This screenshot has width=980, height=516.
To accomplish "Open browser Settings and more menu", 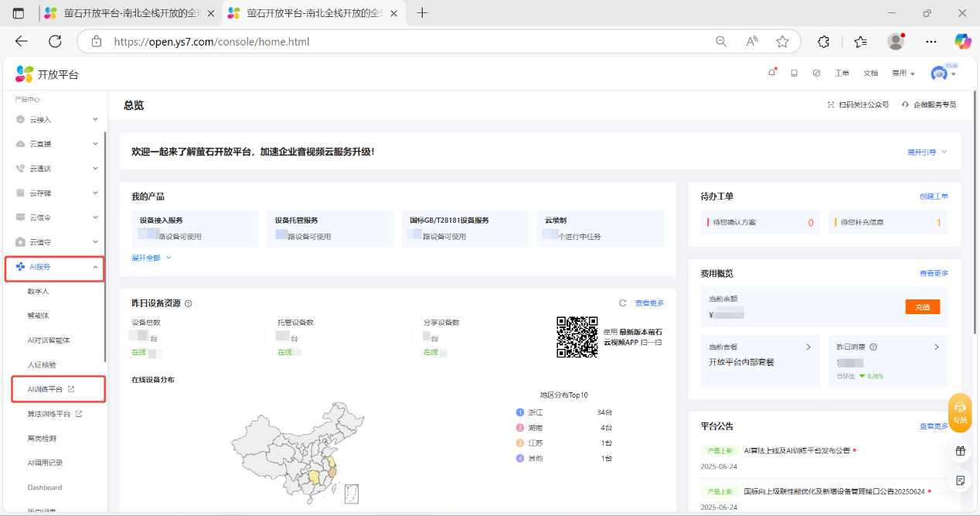I will [931, 42].
